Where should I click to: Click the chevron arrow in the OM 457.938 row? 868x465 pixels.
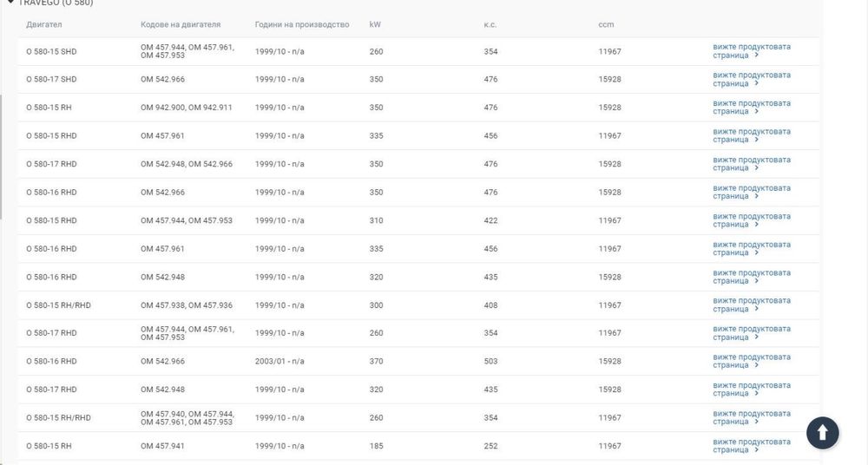pyautogui.click(x=756, y=309)
